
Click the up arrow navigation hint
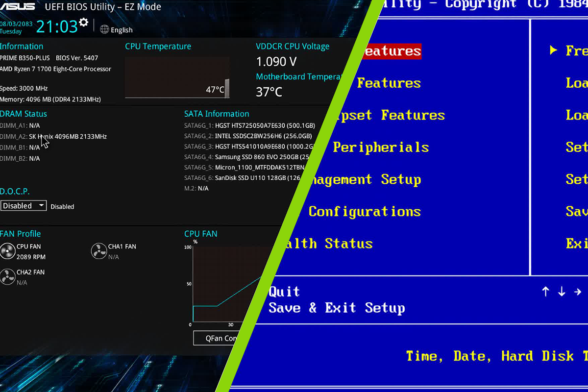click(x=546, y=292)
